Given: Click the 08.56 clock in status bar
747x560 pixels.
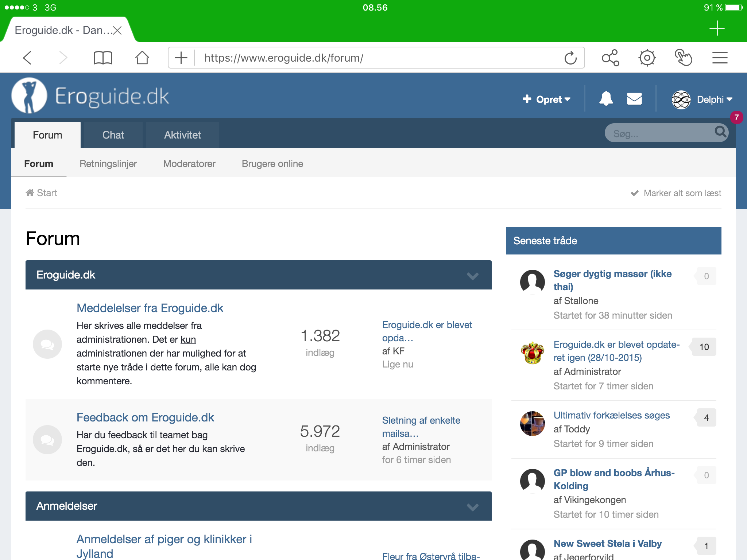Looking at the screenshot, I should pos(375,8).
